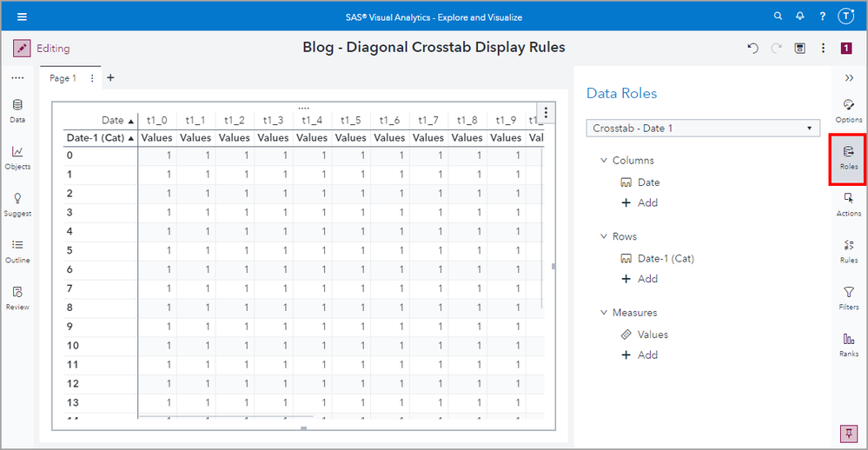This screenshot has height=450, width=868.
Task: Open the Options pane
Action: point(849,111)
